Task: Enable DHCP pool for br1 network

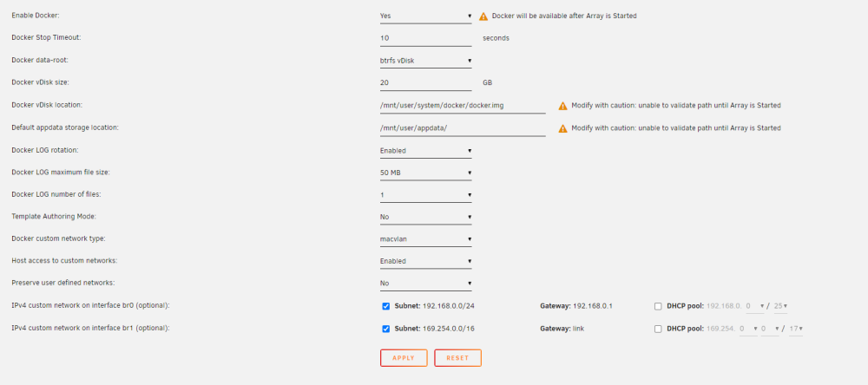Action: click(658, 329)
